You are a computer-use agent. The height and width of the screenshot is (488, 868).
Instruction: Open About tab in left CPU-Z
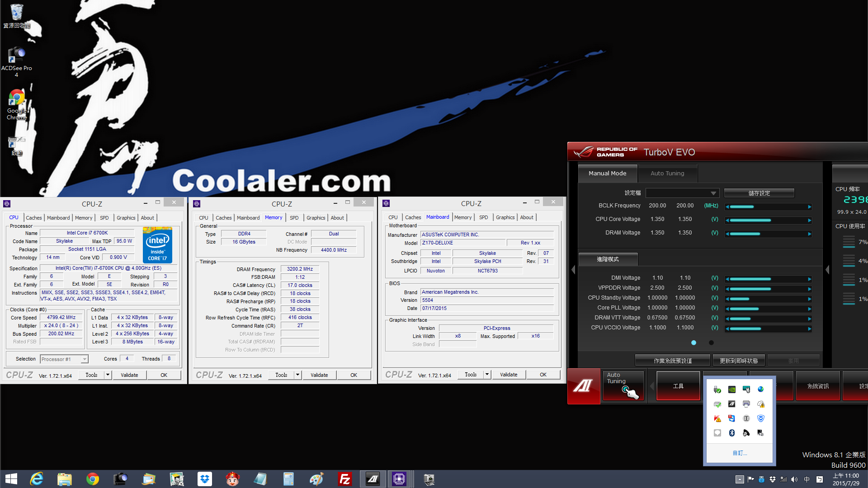coord(147,218)
